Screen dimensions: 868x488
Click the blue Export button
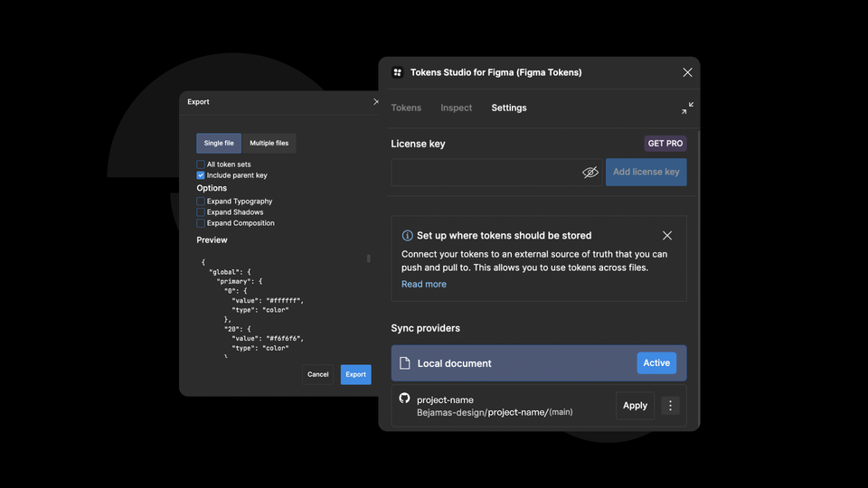pos(355,374)
